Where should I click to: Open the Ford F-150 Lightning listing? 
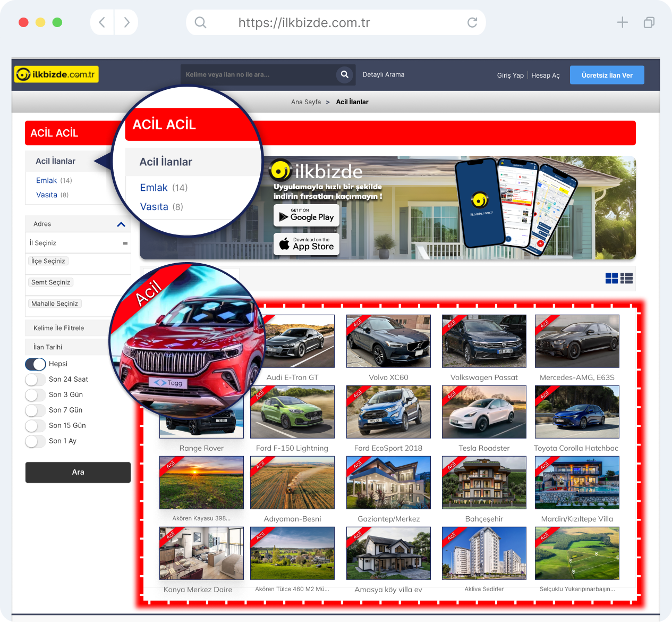point(293,412)
